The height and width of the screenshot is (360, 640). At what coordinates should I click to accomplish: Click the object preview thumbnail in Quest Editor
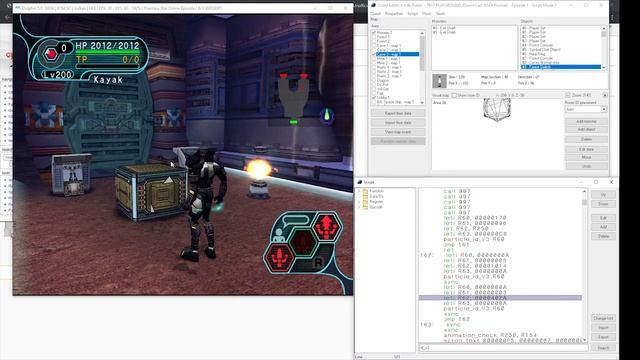coord(439,81)
